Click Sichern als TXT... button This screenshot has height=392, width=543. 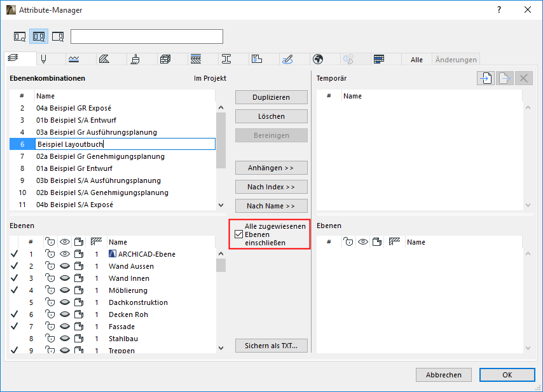(x=271, y=346)
